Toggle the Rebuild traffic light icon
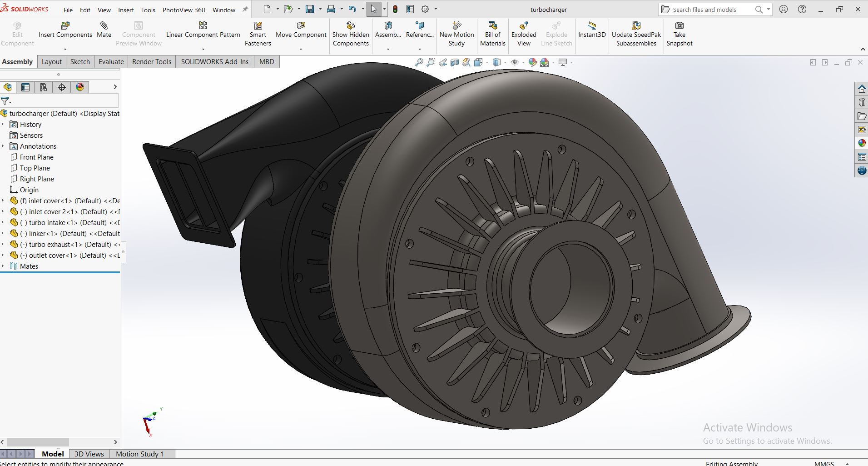The height and width of the screenshot is (466, 868). pyautogui.click(x=395, y=9)
